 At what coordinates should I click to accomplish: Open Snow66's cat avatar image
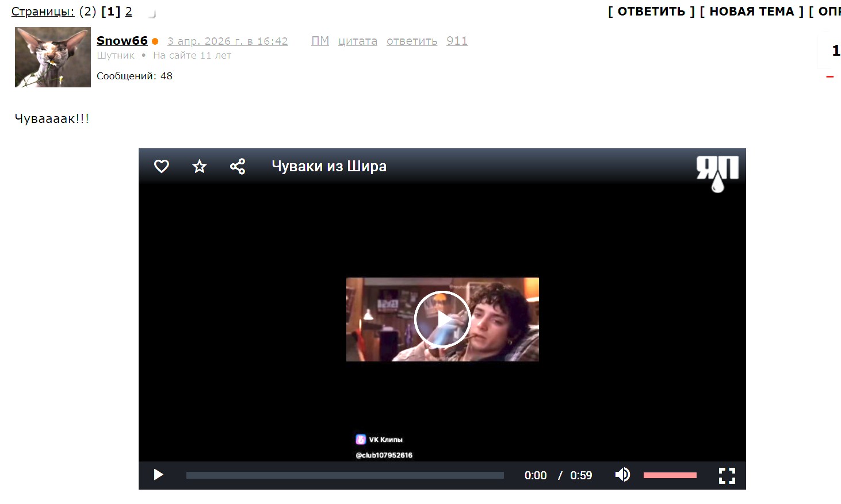point(53,57)
